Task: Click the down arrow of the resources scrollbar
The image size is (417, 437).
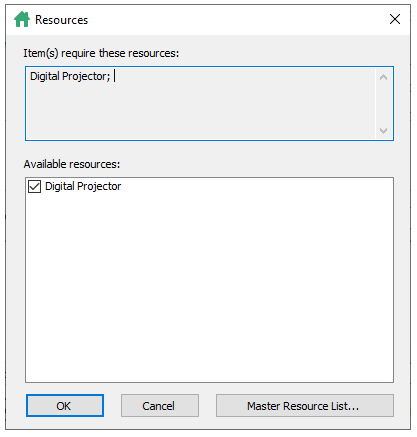Action: (x=383, y=130)
